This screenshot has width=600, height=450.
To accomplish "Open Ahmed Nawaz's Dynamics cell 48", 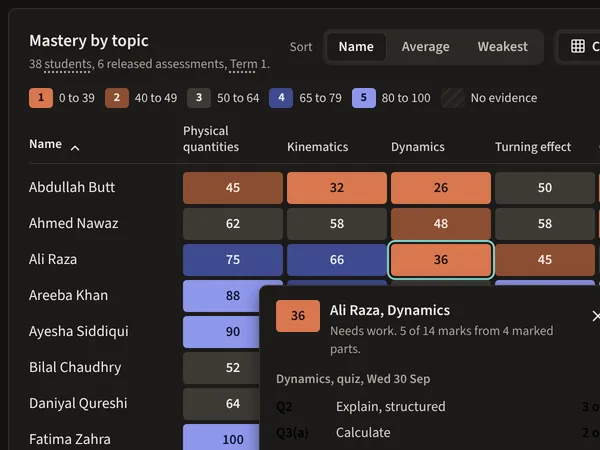I will (x=441, y=224).
